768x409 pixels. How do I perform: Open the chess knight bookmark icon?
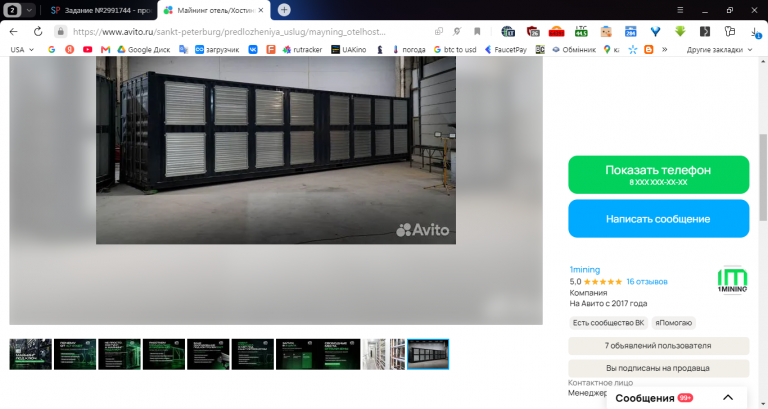coord(380,49)
